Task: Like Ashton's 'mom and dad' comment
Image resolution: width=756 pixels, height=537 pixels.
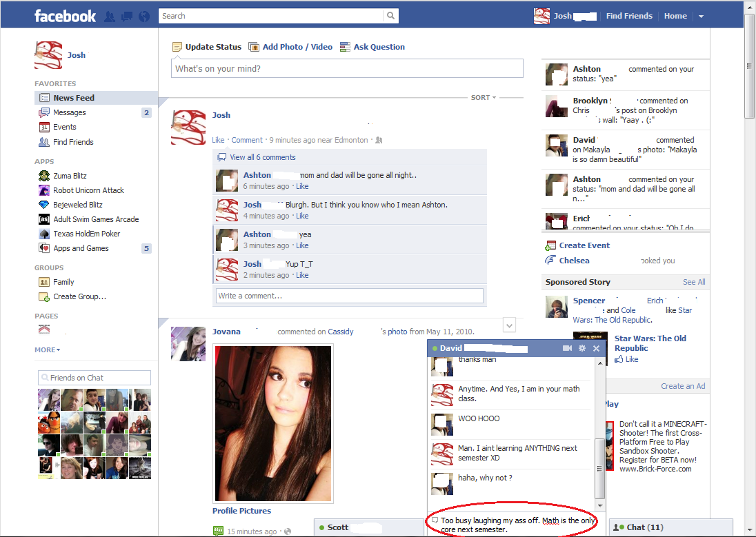Action: coord(302,186)
